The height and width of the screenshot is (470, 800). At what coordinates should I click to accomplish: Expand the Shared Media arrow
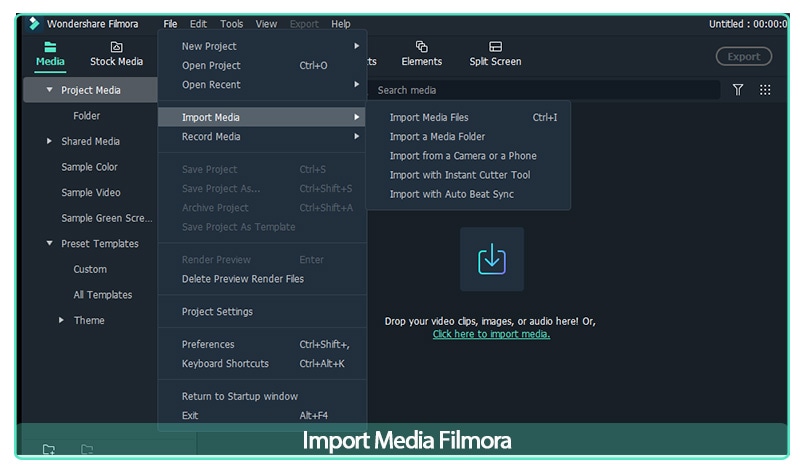click(49, 141)
